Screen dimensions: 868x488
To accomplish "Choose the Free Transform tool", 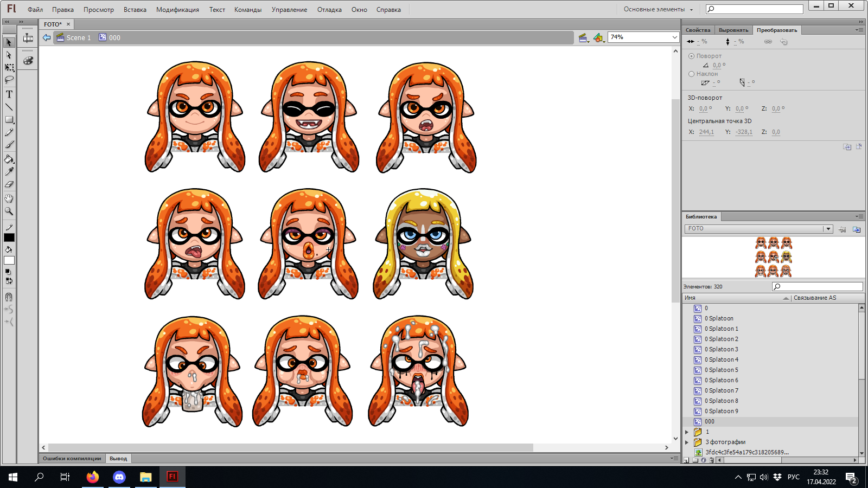I will point(9,67).
